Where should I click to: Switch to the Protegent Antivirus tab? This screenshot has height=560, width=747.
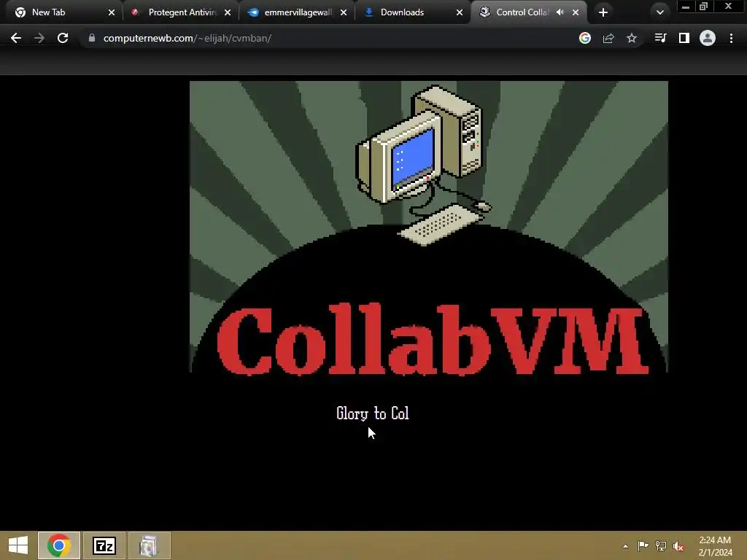coord(181,12)
